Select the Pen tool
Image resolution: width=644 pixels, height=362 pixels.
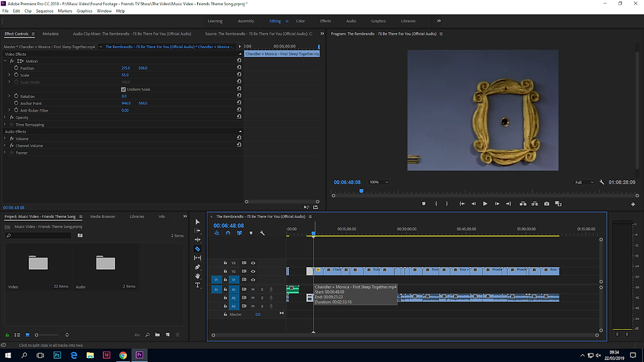point(198,267)
